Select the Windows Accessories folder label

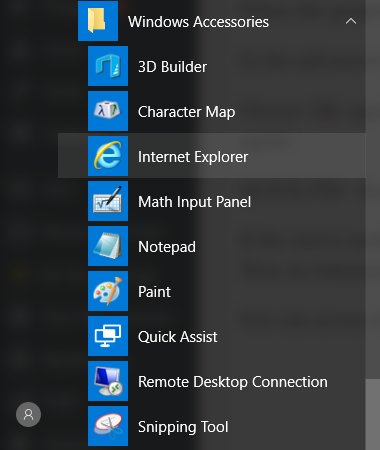coord(198,22)
